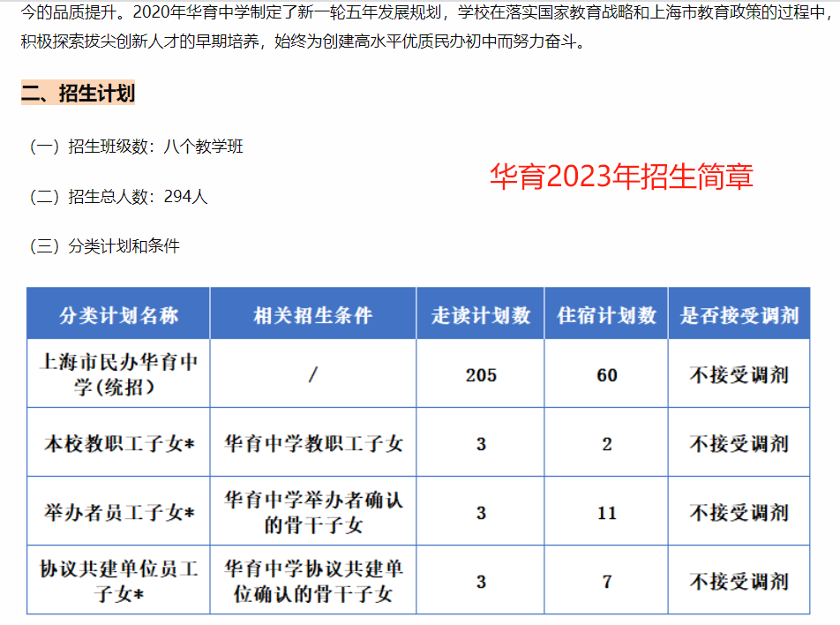The height and width of the screenshot is (625, 840).
Task: Click the paragraph line mentioning 2020年华育中学
Action: [427, 11]
